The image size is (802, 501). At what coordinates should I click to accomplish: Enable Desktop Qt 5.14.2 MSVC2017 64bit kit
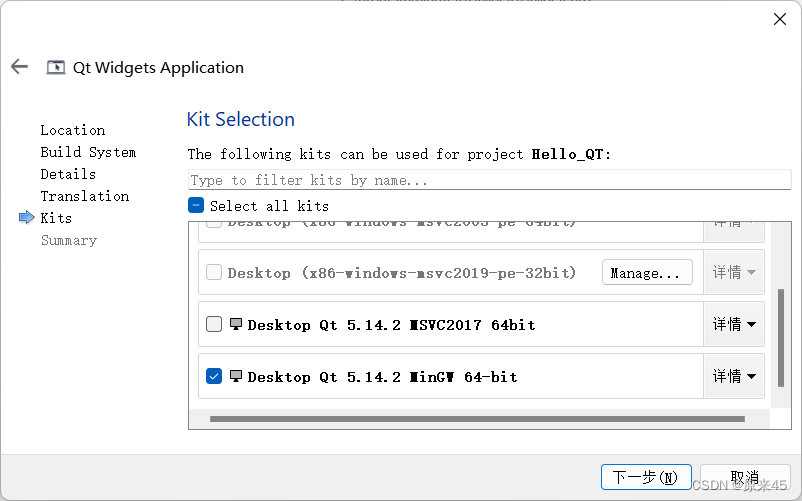pos(214,324)
